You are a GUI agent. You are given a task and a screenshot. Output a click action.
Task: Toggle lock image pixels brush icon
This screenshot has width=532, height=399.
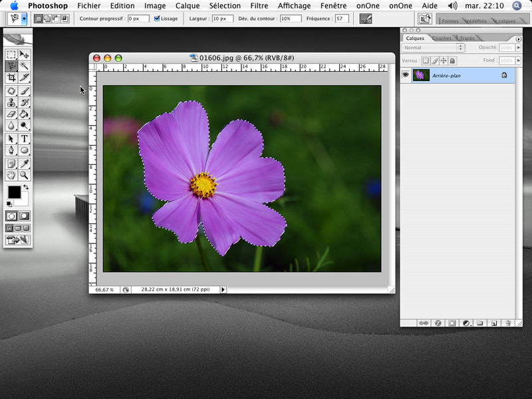coord(435,61)
